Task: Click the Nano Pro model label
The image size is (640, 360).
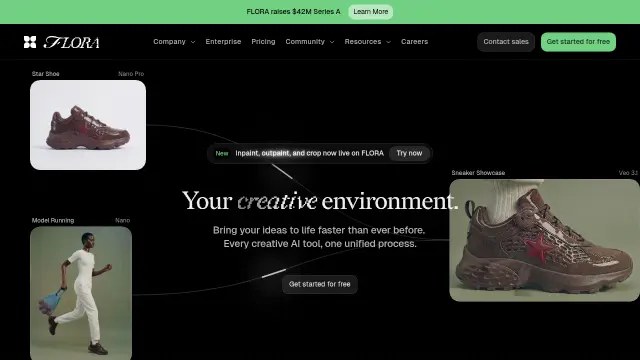Action: 131,74
